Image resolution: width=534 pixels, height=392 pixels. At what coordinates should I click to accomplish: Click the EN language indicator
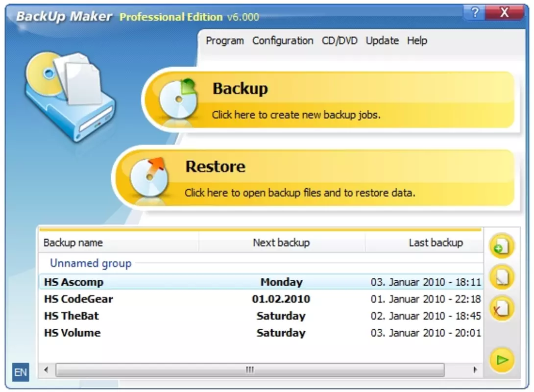click(x=21, y=372)
